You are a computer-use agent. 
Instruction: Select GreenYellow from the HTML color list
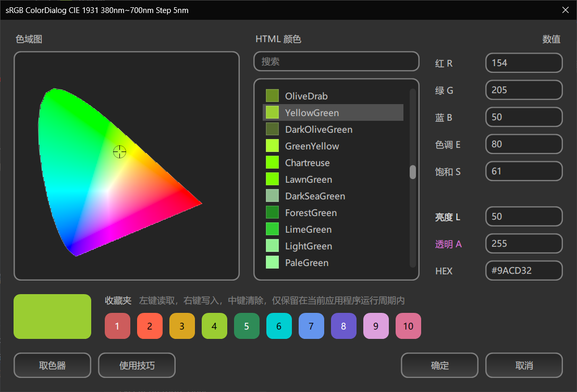(313, 146)
